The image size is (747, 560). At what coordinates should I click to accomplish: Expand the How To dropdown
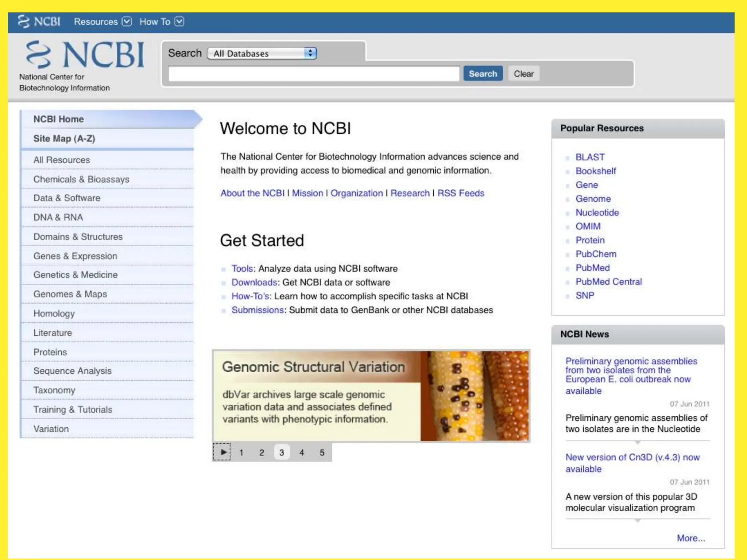162,22
